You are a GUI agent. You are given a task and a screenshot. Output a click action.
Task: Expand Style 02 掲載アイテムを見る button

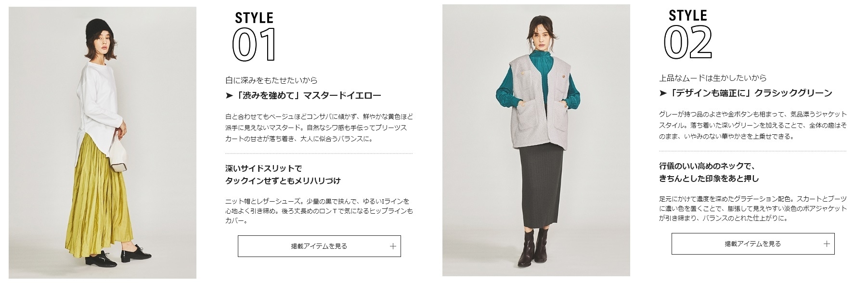coord(753,244)
